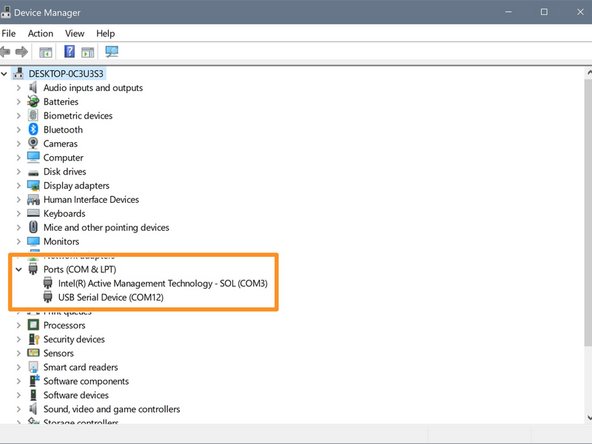Click the Bluetooth logo icon
The width and height of the screenshot is (592, 444).
pyautogui.click(x=33, y=130)
